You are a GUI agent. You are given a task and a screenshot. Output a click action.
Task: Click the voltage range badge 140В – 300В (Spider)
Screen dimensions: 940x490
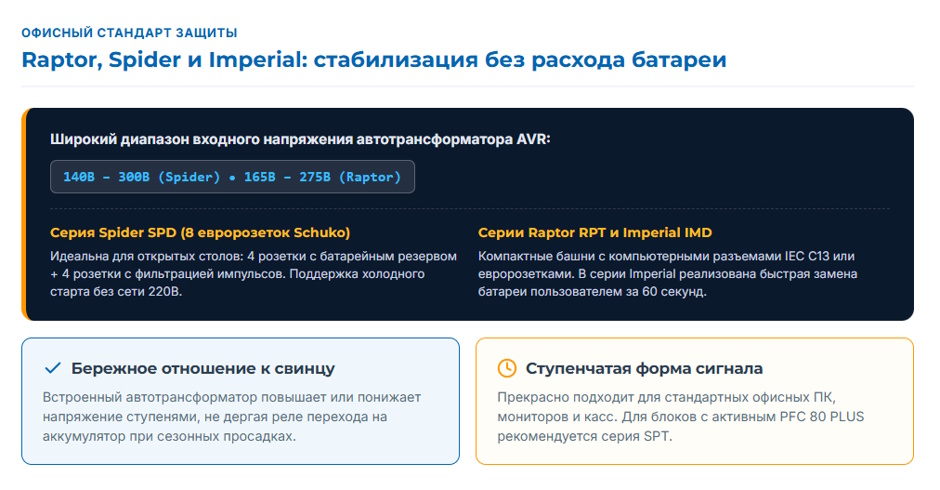[233, 177]
